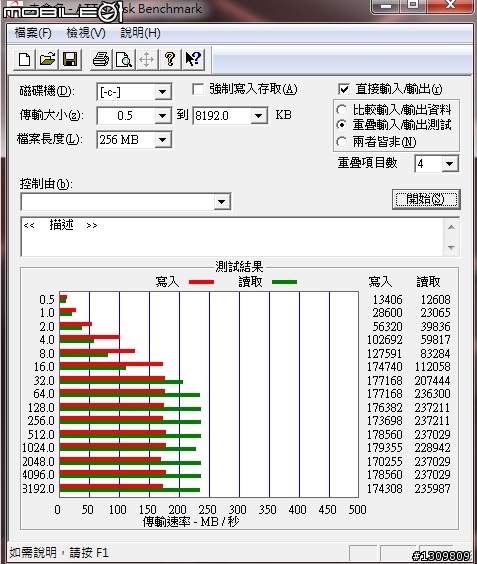
Task: Click the write value 13406
Action: pyautogui.click(x=387, y=300)
